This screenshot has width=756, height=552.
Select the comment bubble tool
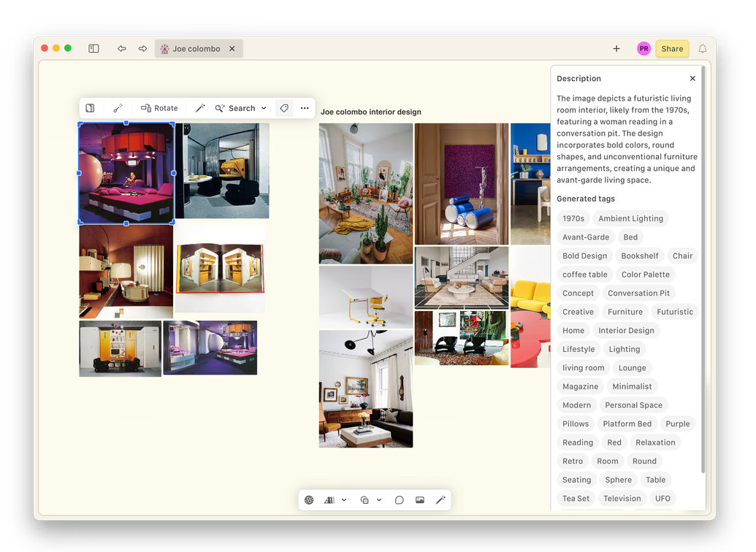[x=400, y=500]
